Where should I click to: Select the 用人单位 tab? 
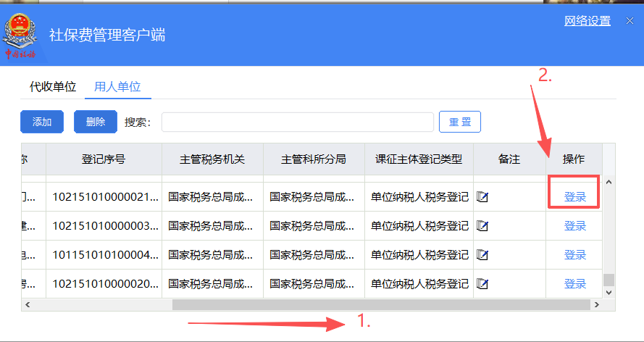(x=117, y=87)
